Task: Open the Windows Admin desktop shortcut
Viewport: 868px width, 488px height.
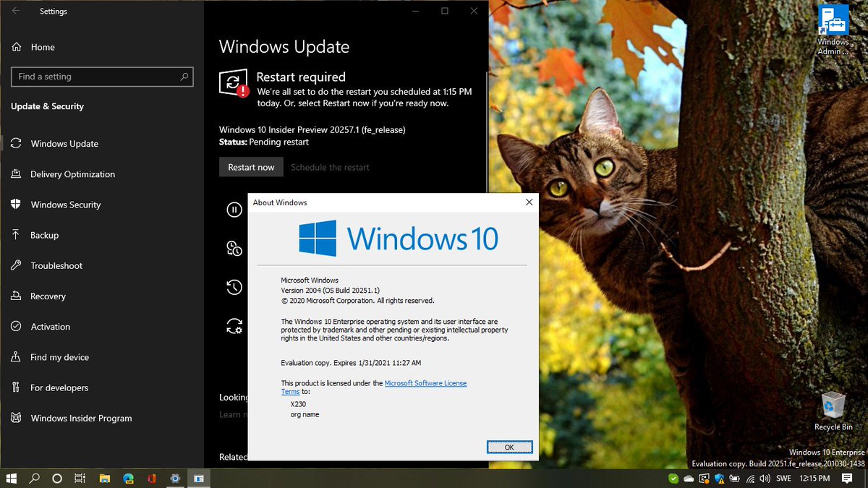Action: [833, 29]
